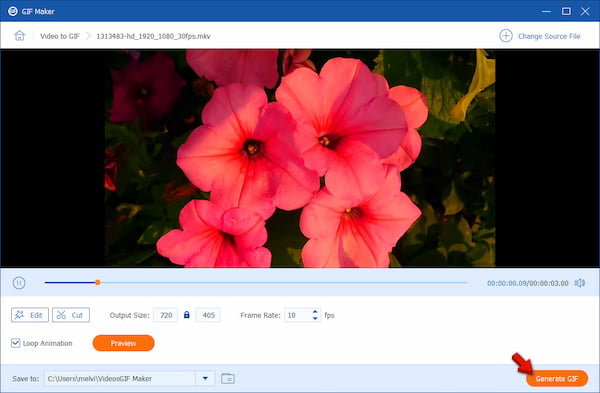The image size is (600, 393).
Task: Click the Change Source File plus icon
Action: pos(506,36)
